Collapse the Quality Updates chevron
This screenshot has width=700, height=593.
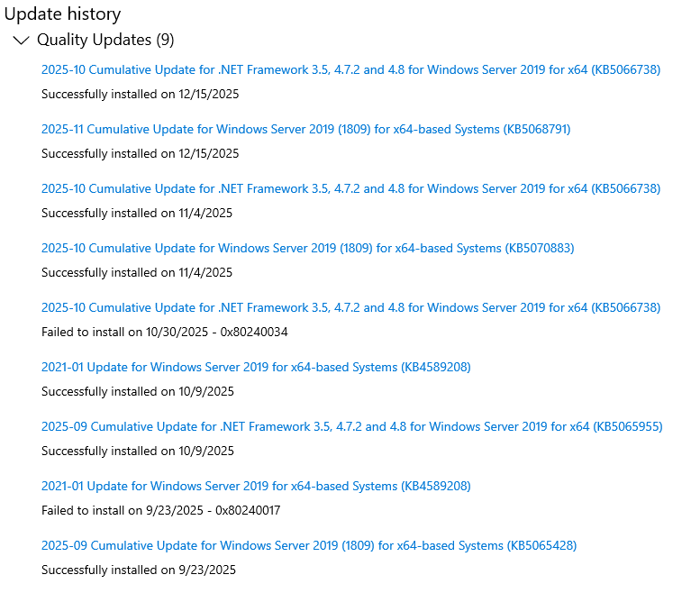[21, 41]
